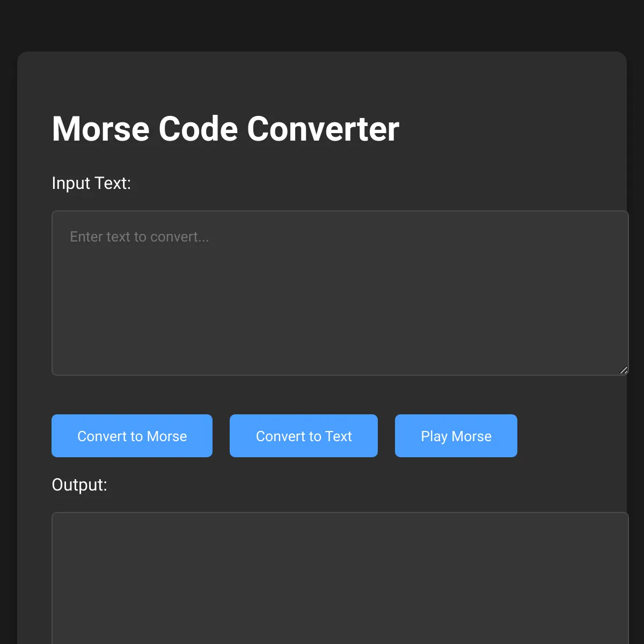Screen dimensions: 644x644
Task: Start playback with Play Morse
Action: [456, 436]
